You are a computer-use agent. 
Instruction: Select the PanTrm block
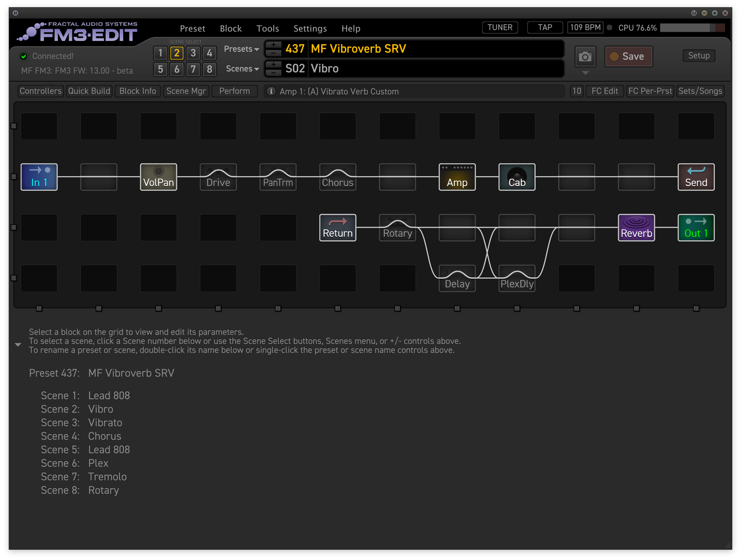(x=278, y=177)
